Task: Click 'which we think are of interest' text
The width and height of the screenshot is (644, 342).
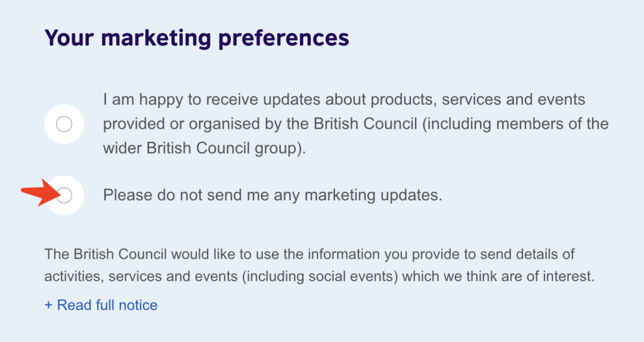Action: (x=498, y=276)
